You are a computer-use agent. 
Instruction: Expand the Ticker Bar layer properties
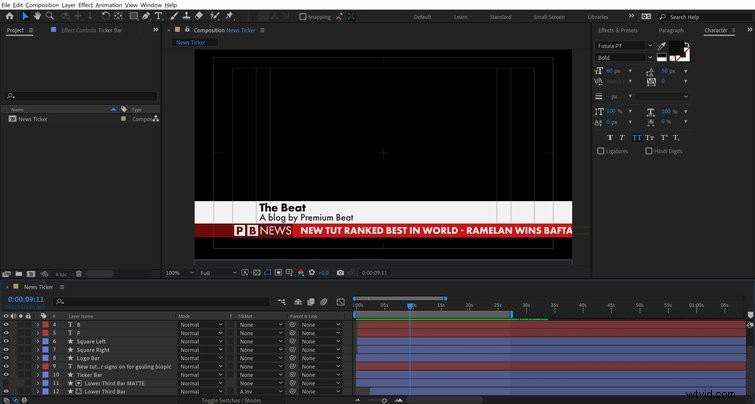pos(38,375)
